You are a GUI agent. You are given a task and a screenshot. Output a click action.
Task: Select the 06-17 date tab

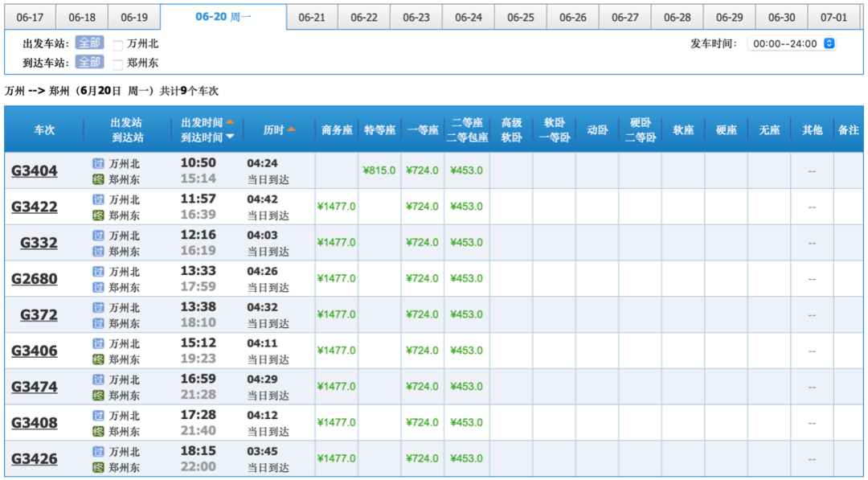(30, 18)
